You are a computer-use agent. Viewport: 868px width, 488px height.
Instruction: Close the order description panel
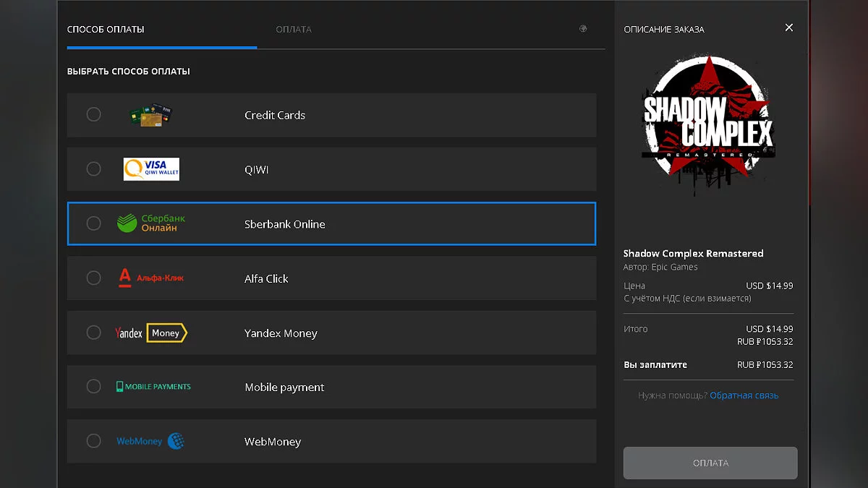pos(788,27)
